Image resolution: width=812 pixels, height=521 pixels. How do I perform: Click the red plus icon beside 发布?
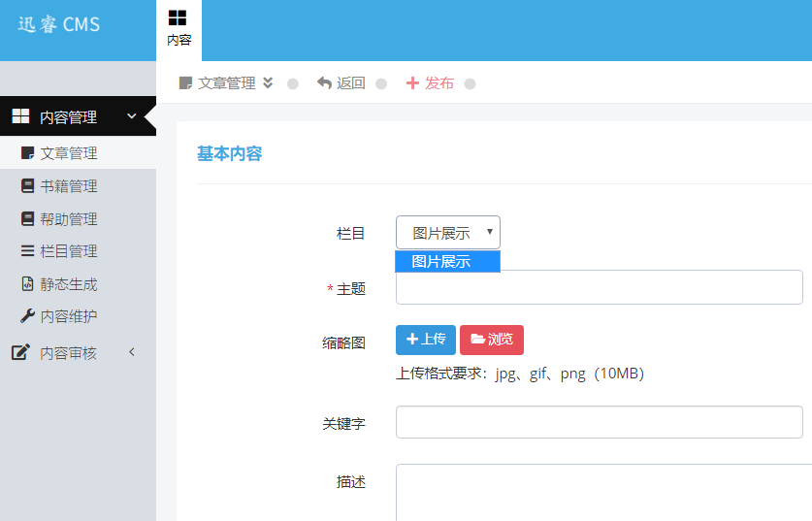pyautogui.click(x=412, y=82)
